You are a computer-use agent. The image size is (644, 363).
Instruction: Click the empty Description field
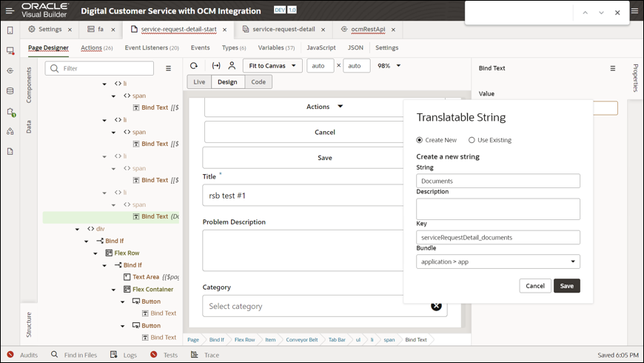497,209
